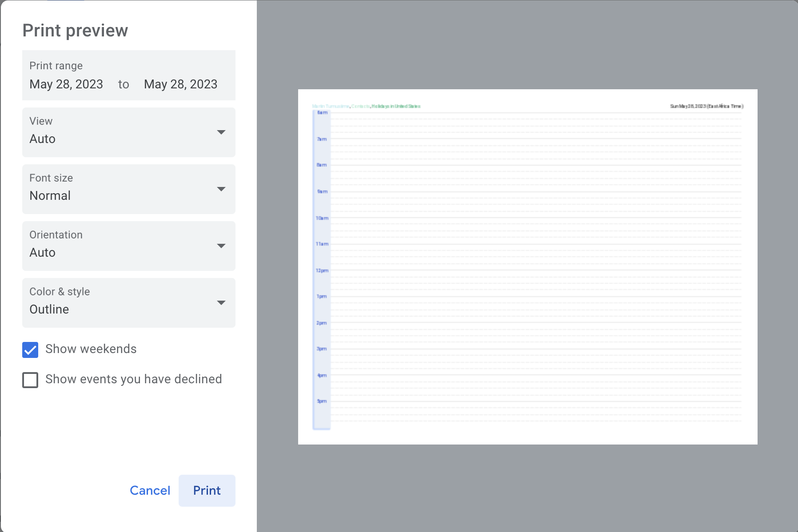Click the Print button
The width and height of the screenshot is (798, 532).
207,490
